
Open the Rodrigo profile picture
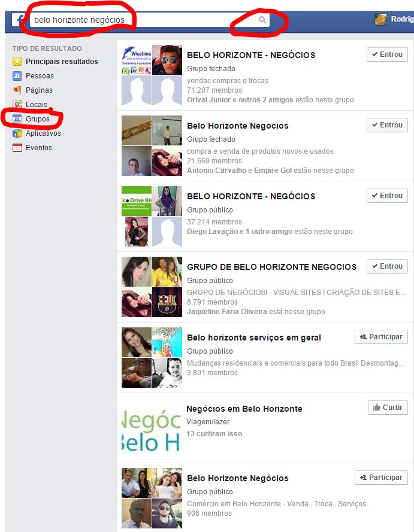380,19
